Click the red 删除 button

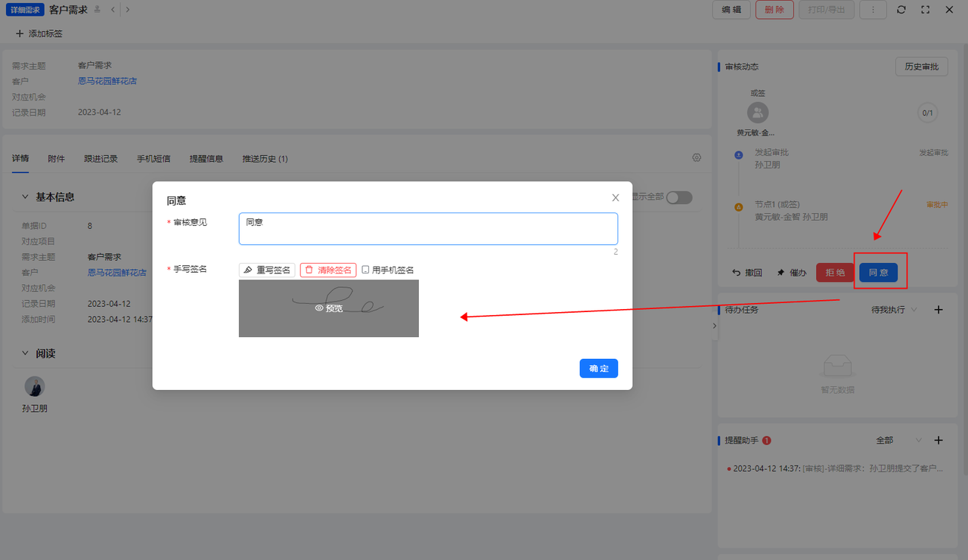tap(774, 10)
